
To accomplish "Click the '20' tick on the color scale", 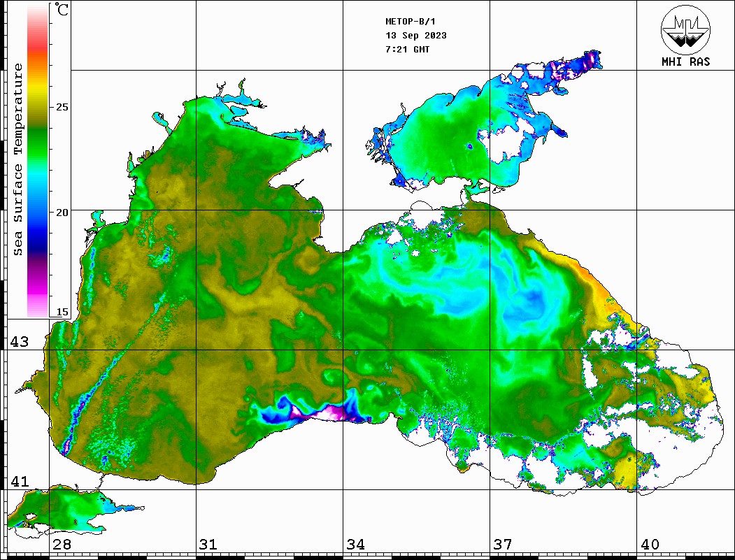I will [62, 213].
